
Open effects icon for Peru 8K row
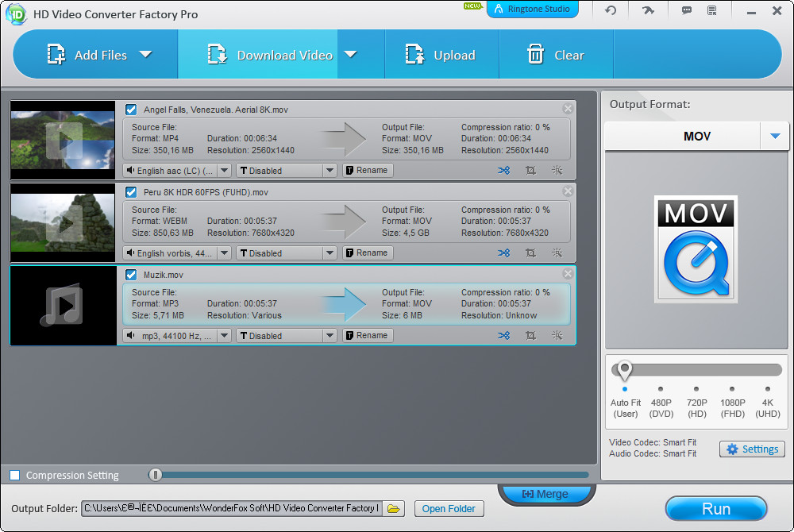coord(557,253)
